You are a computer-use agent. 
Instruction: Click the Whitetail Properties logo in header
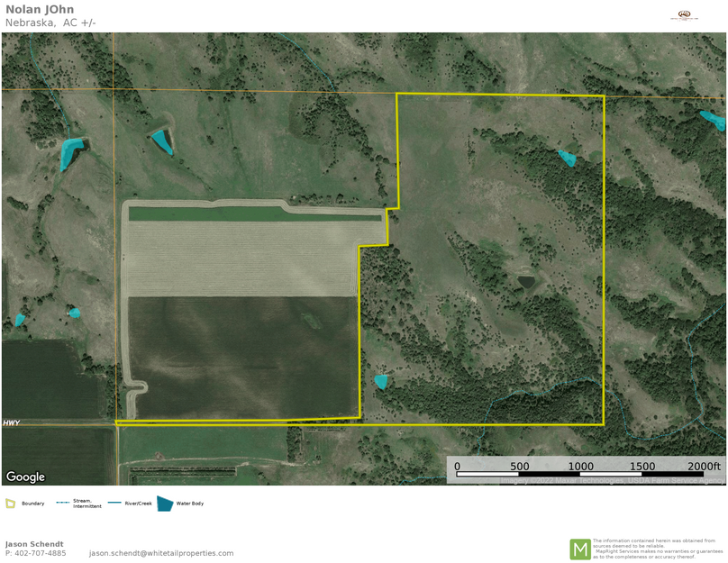[x=684, y=15]
